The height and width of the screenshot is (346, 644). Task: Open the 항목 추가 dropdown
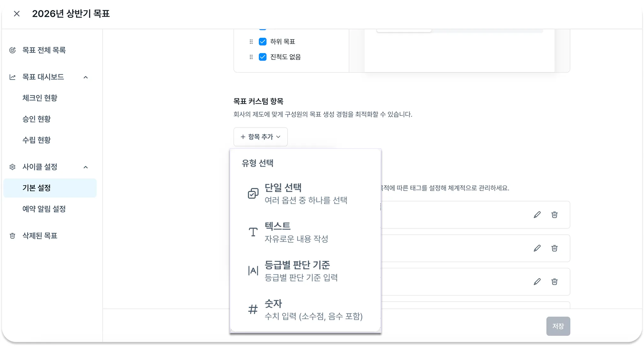[260, 137]
